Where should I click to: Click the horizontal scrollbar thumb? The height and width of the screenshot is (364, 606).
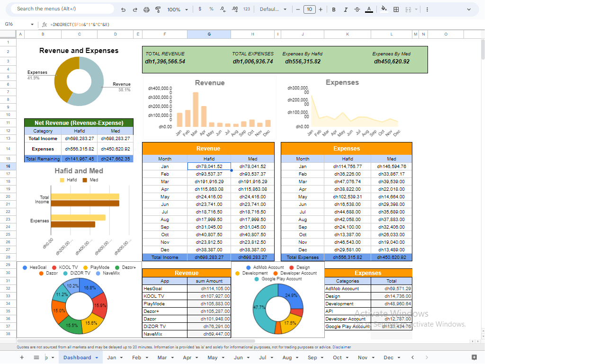[136, 341]
